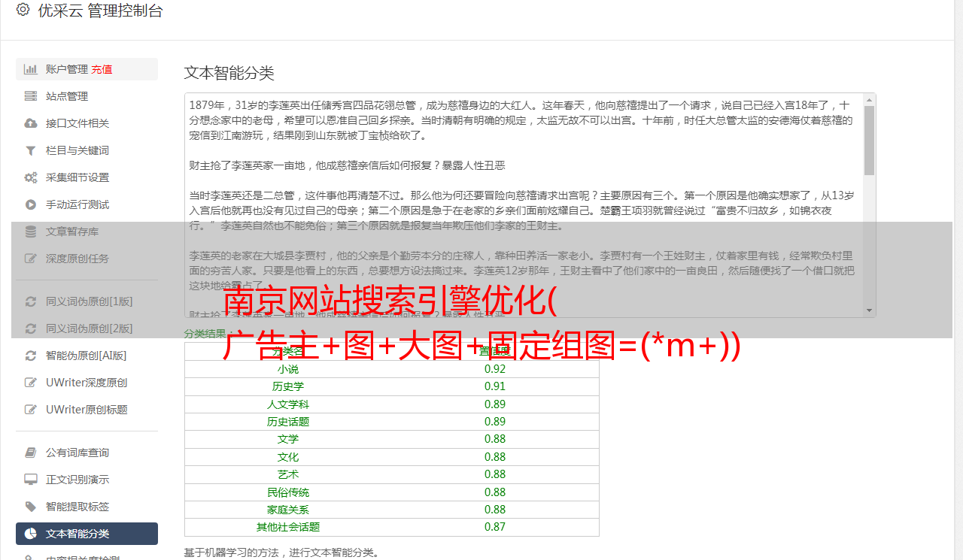Open UWriter深度原创
This screenshot has height=560, width=963.
[x=87, y=383]
